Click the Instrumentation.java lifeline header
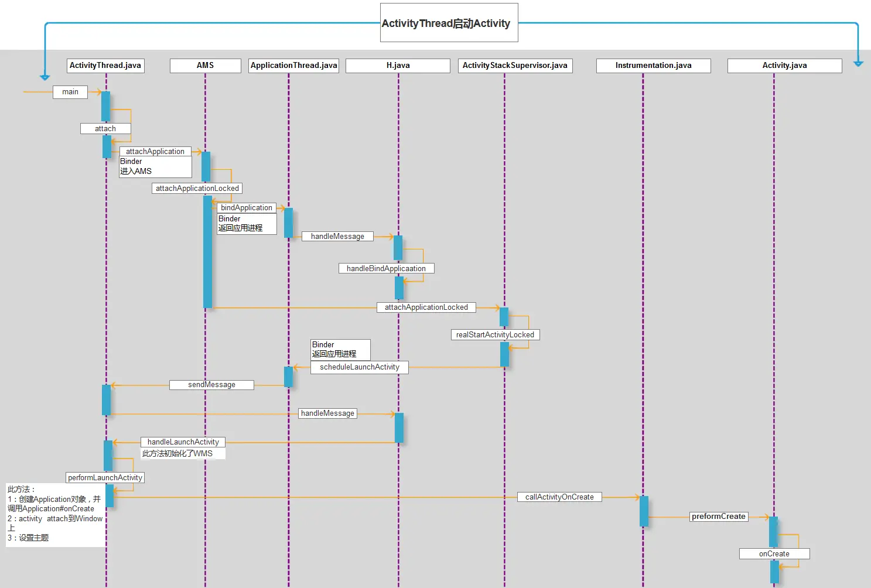This screenshot has width=871, height=588. pyautogui.click(x=653, y=66)
